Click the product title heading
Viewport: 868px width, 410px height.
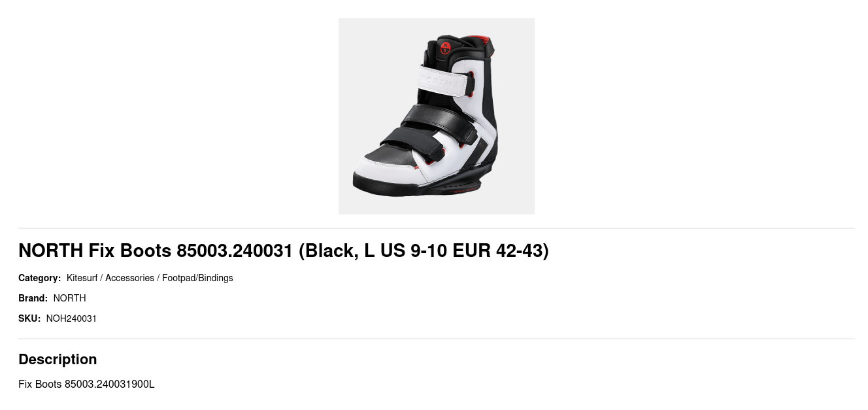(284, 250)
